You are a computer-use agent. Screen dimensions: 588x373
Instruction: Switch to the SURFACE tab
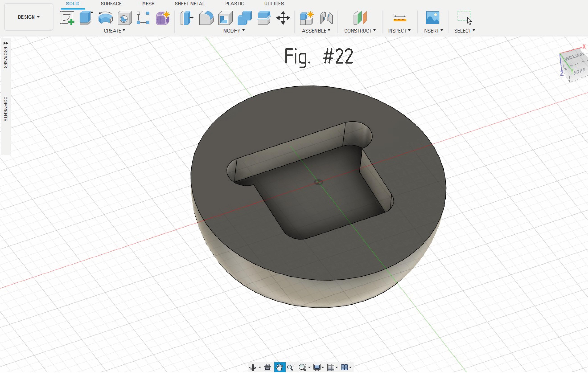click(x=111, y=4)
